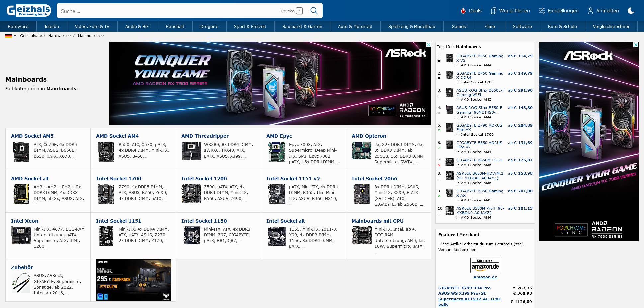Click the AMD Threadripper mainboard thumbnail

pyautogui.click(x=191, y=151)
